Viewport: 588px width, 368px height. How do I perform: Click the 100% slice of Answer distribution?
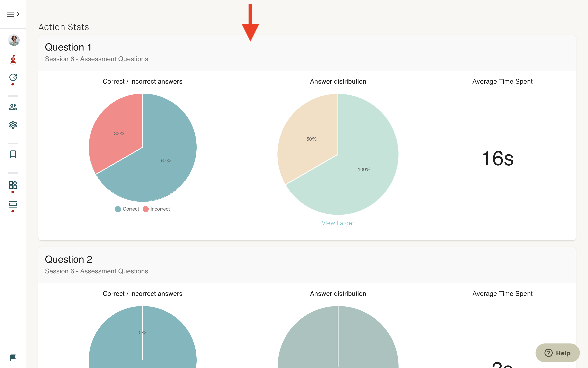pos(364,169)
